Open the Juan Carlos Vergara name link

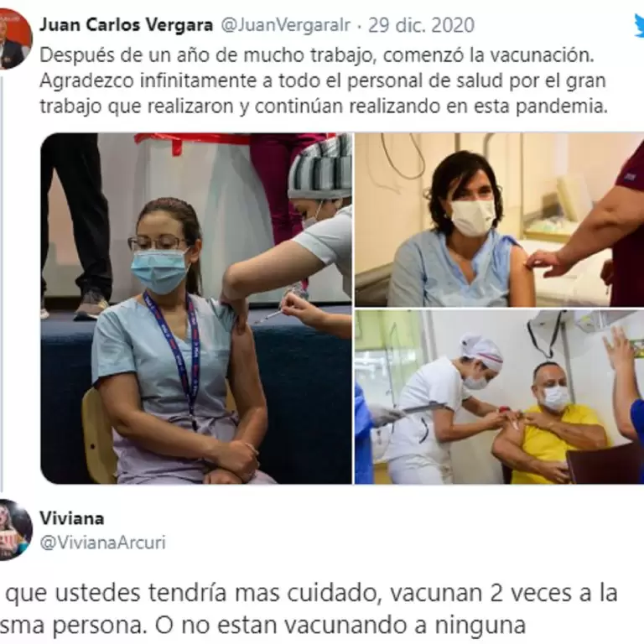(x=126, y=25)
